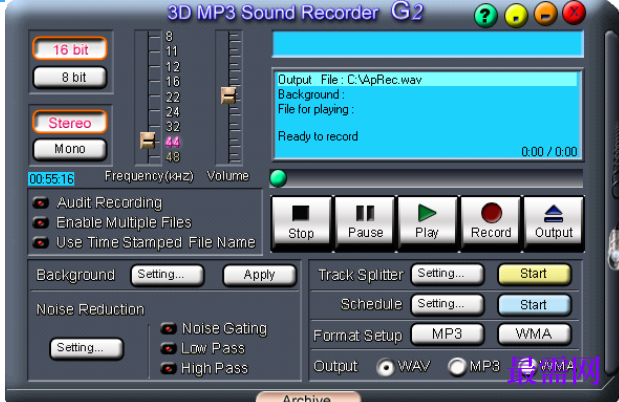Click the File for playing line
The height and width of the screenshot is (402, 619).
pyautogui.click(x=316, y=109)
